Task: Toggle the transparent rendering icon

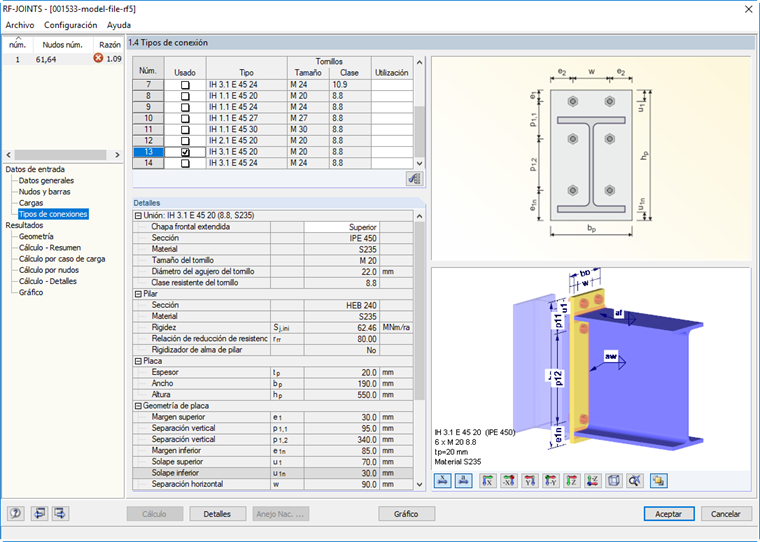Action: tap(658, 480)
